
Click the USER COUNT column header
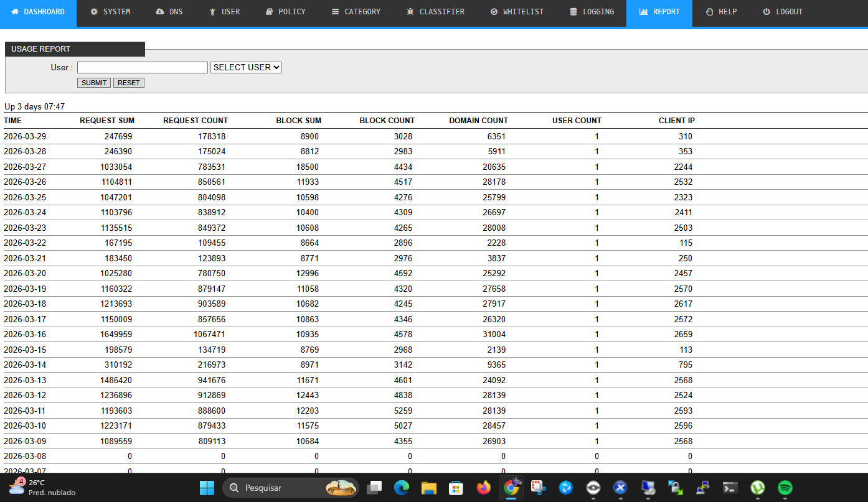pos(577,121)
